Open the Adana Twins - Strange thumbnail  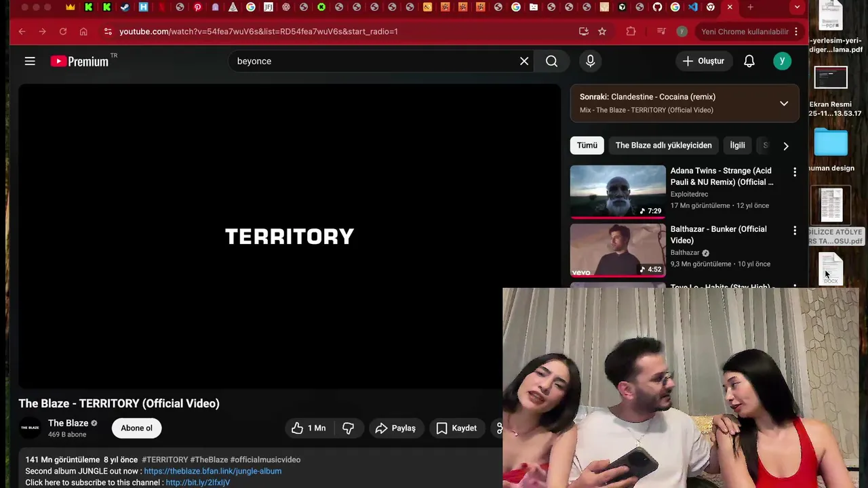[618, 192]
